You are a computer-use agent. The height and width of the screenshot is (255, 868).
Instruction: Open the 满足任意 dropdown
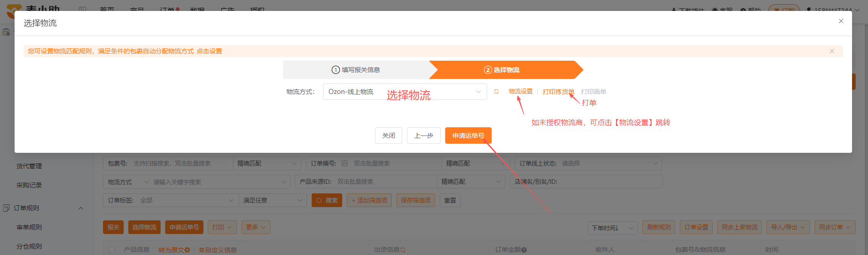272,200
